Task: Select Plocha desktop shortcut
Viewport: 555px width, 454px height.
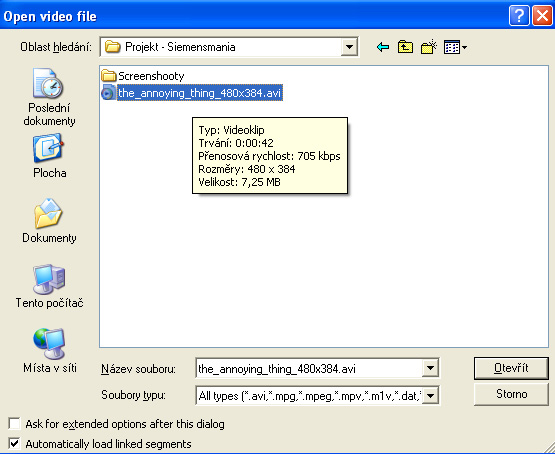Action: [49, 156]
